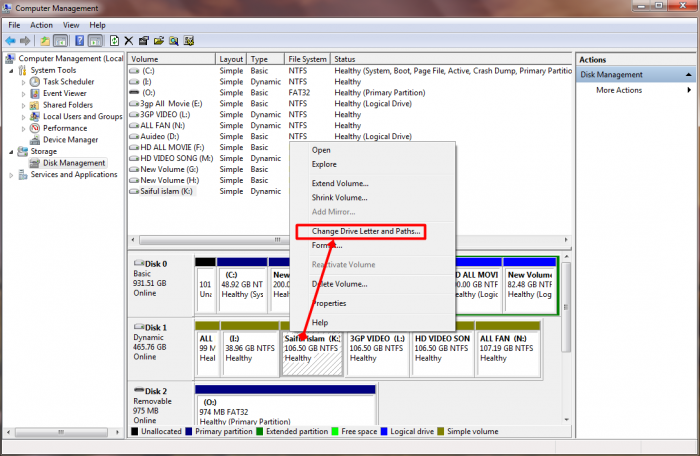Click the Disk Management icon in tree

tap(35, 163)
